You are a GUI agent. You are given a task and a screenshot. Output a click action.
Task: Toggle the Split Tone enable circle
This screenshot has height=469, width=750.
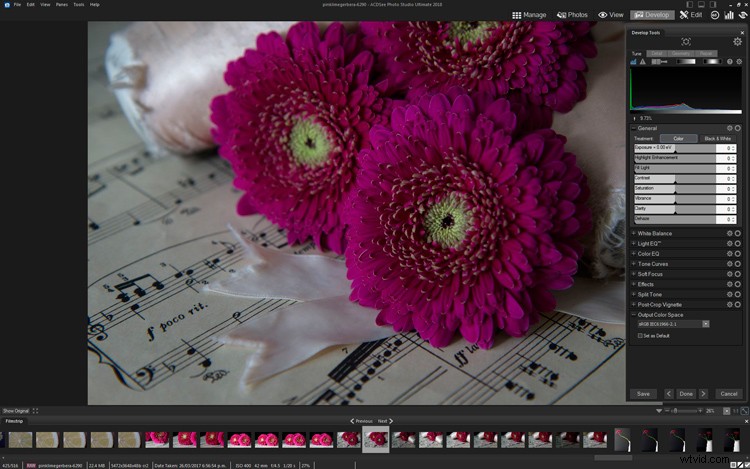coord(738,294)
